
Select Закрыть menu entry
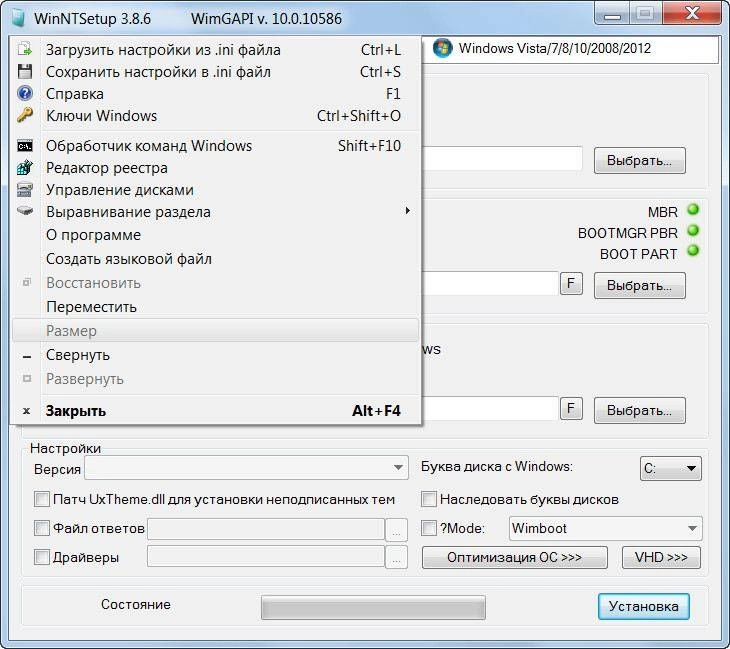(x=216, y=411)
